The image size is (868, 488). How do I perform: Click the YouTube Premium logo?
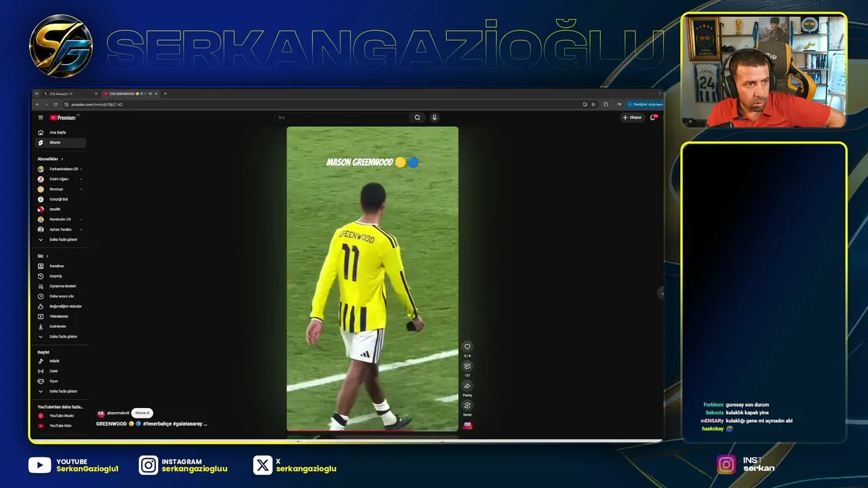(x=62, y=117)
